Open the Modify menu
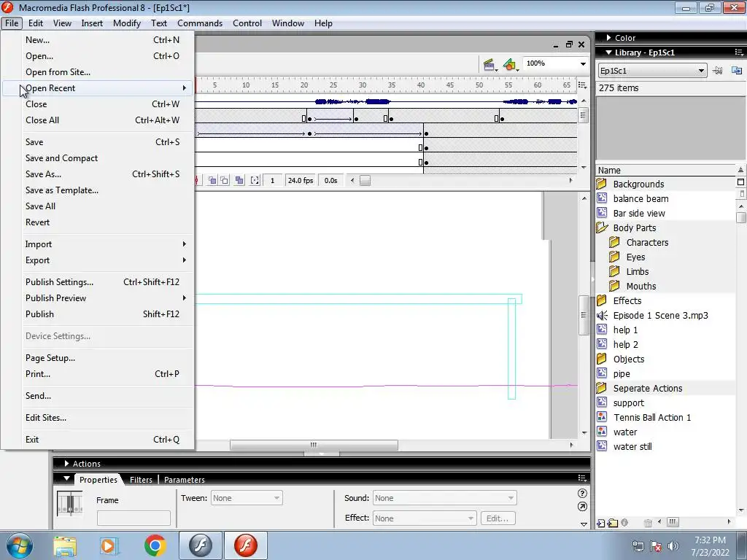The height and width of the screenshot is (560, 747). click(127, 23)
